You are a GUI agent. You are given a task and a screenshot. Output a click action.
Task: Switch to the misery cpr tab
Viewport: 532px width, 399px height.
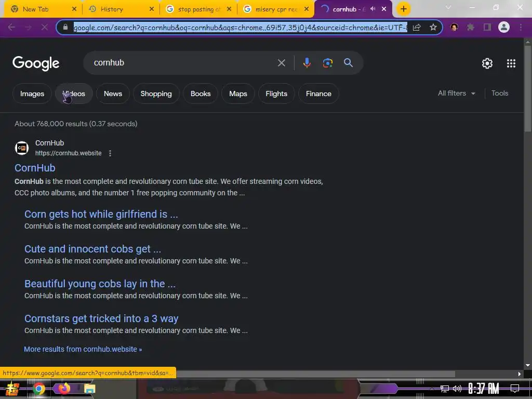276,9
